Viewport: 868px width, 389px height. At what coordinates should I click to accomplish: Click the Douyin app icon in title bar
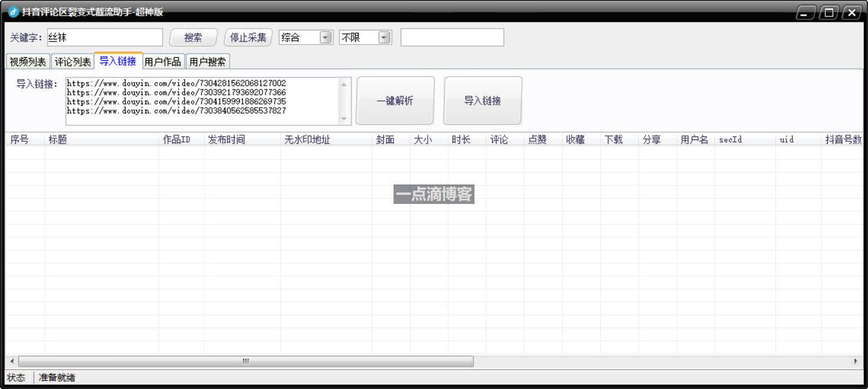click(x=13, y=12)
